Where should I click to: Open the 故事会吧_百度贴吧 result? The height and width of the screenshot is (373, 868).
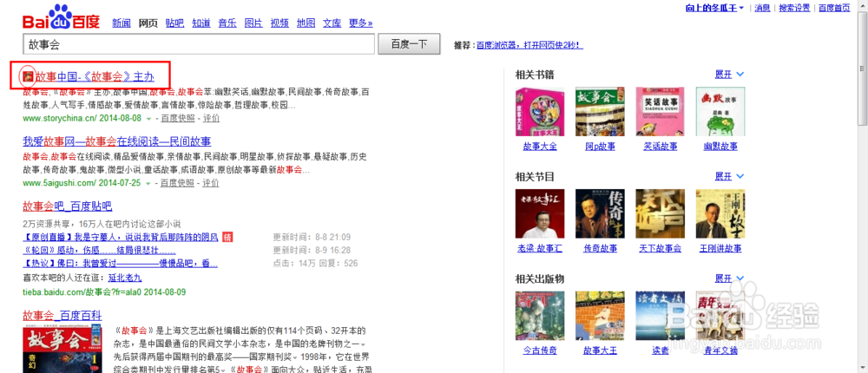point(68,207)
